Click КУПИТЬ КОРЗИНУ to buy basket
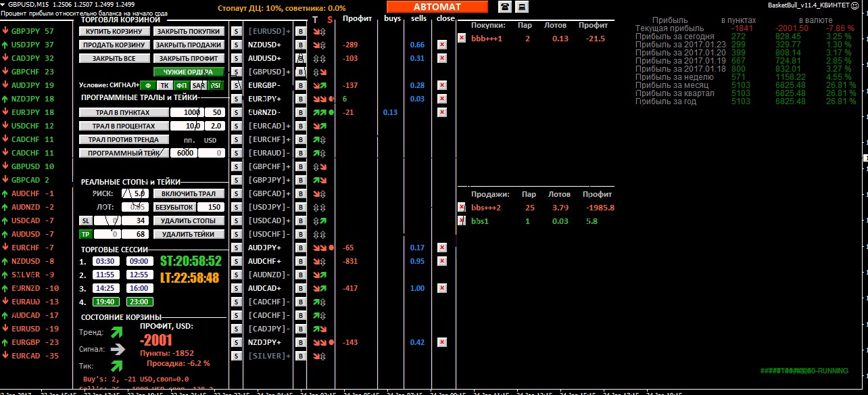The image size is (868, 395). point(114,31)
